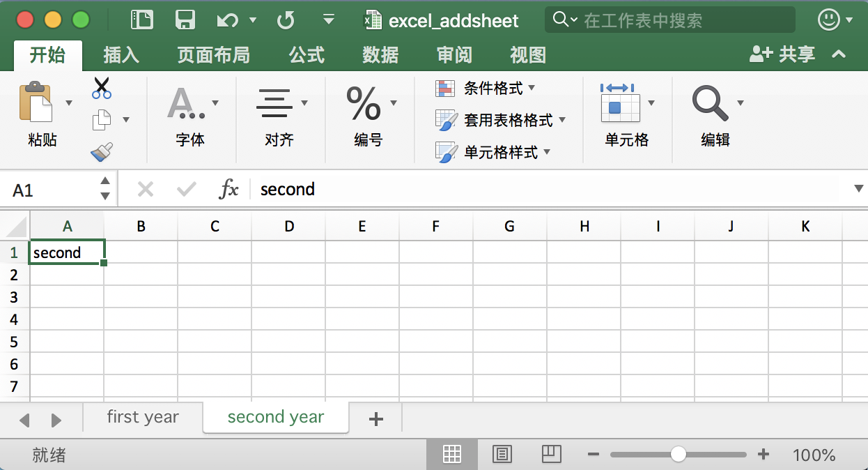The width and height of the screenshot is (868, 470).
Task: Click the 100% zoom level
Action: point(814,455)
